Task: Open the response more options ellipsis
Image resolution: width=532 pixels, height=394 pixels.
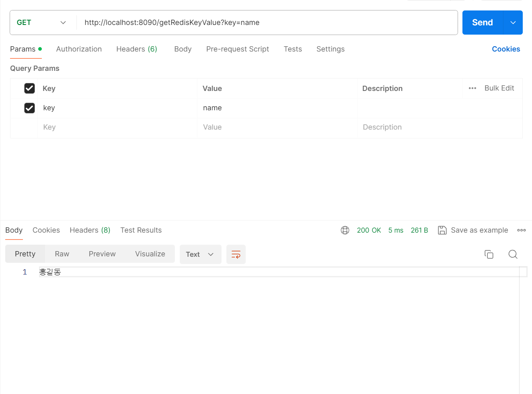Action: tap(522, 230)
